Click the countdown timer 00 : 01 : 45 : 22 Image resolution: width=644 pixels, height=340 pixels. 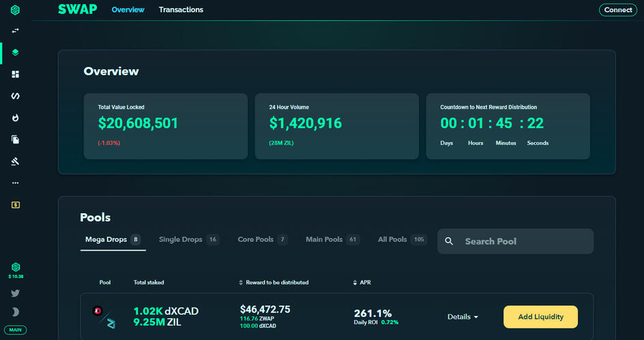[492, 123]
